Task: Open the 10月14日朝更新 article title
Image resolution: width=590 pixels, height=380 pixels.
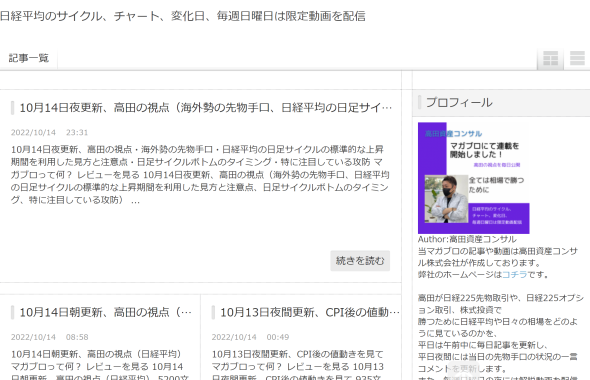Action: tap(105, 312)
